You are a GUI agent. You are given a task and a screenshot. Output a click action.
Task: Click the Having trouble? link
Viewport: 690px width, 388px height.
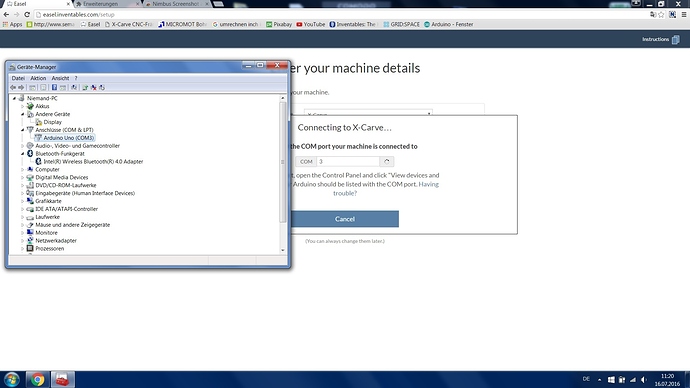386,189
